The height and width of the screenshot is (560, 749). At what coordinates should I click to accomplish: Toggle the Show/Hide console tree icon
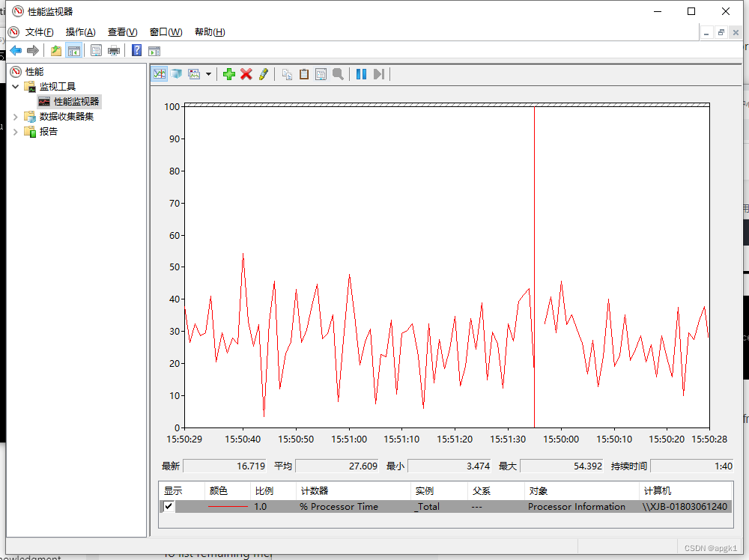click(x=74, y=50)
